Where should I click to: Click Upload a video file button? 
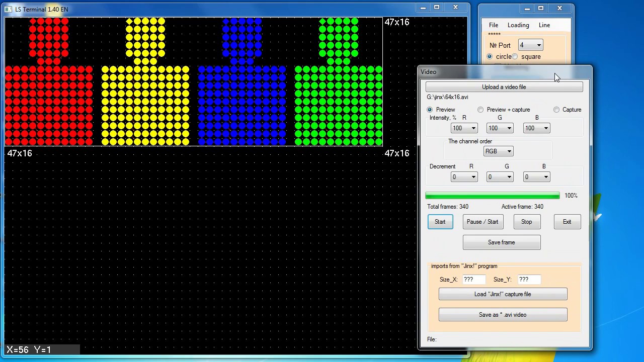coord(504,87)
